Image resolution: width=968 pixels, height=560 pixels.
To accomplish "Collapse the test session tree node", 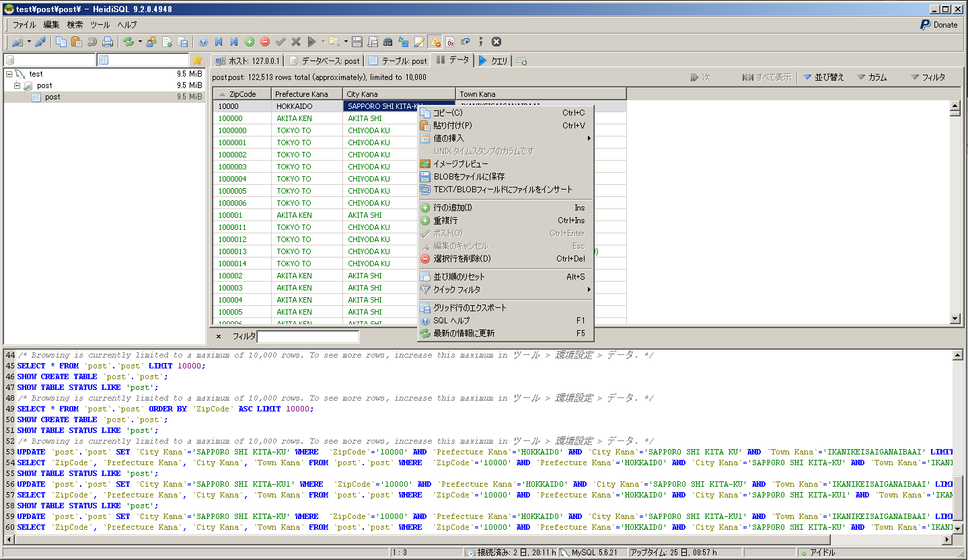I will [9, 74].
